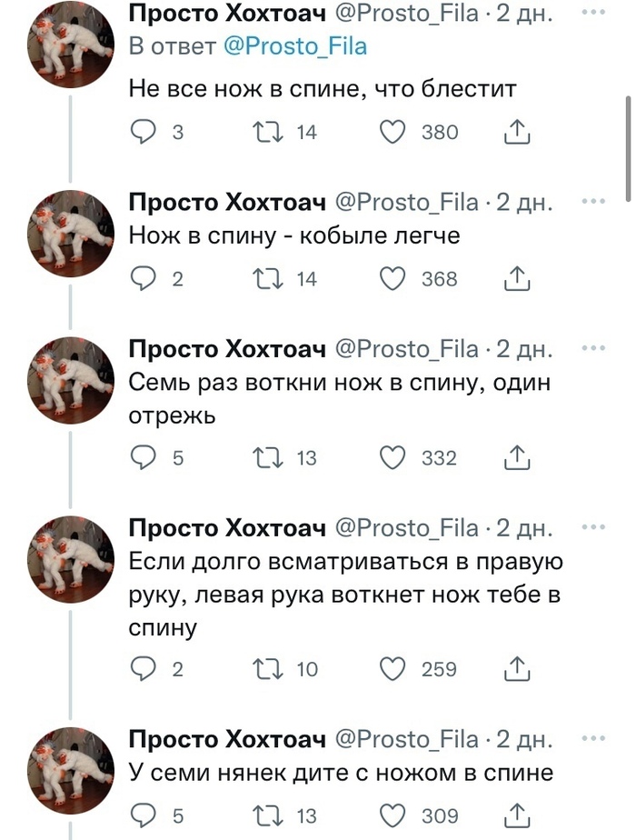Reply to "Не все нож в спине, что блестит"
Screen dimensions: 636x840
pyautogui.click(x=144, y=133)
